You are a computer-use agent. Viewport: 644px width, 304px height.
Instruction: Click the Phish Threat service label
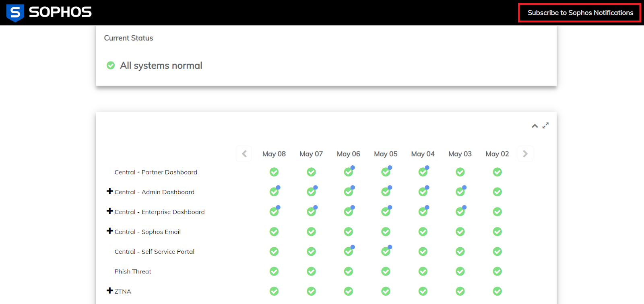133,271
